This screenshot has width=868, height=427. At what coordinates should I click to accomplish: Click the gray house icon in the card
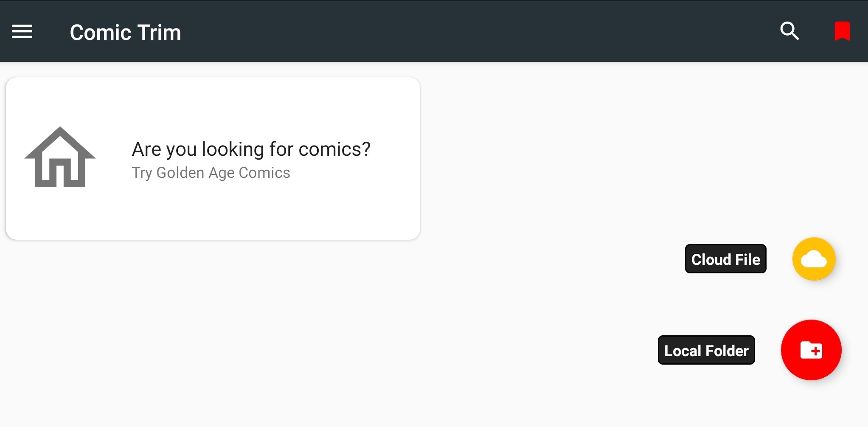[x=60, y=157]
